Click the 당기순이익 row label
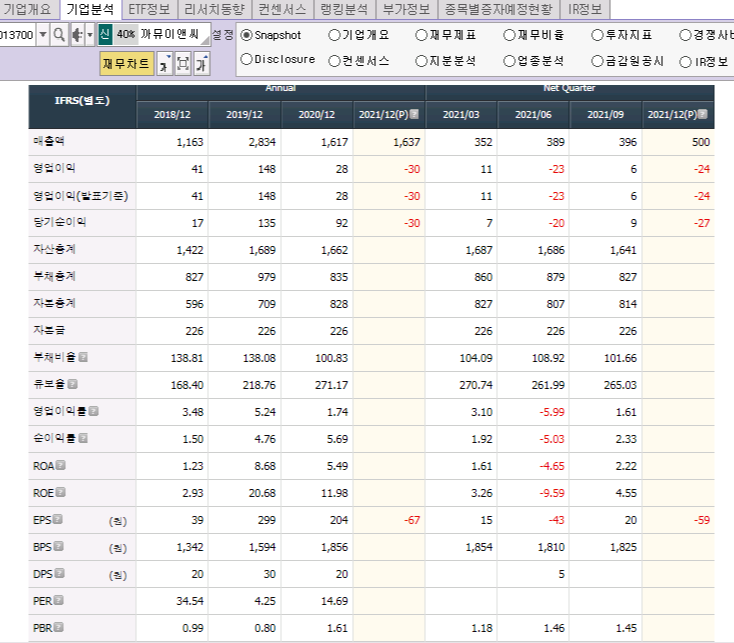Screen dimensions: 734x643 coord(59,222)
